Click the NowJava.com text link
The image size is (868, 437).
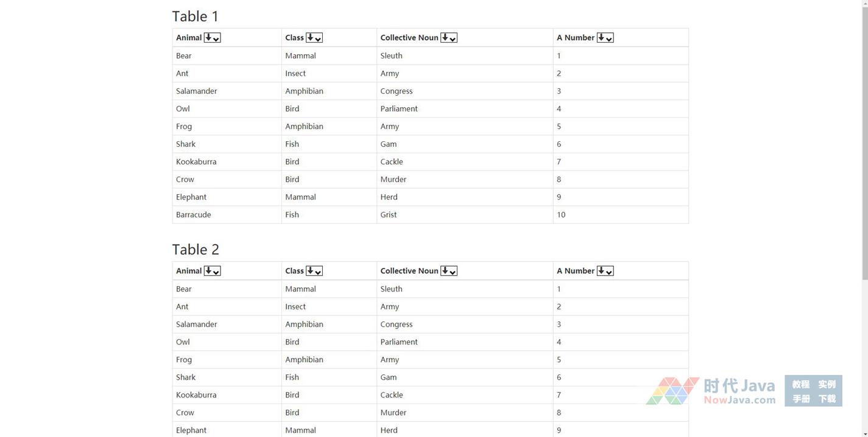point(739,400)
